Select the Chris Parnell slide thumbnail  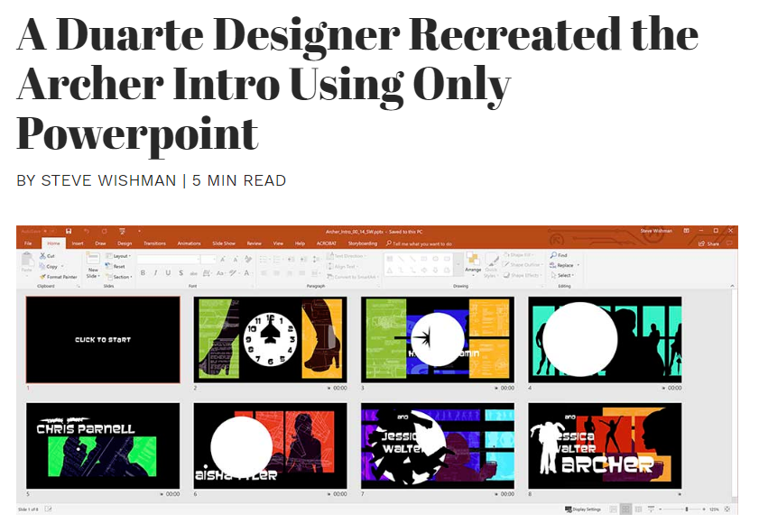[x=103, y=445]
